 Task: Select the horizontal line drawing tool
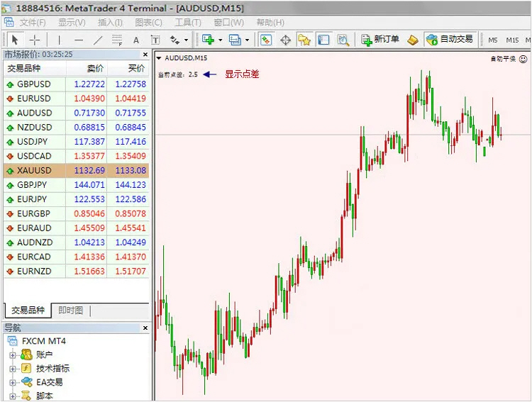(x=79, y=40)
